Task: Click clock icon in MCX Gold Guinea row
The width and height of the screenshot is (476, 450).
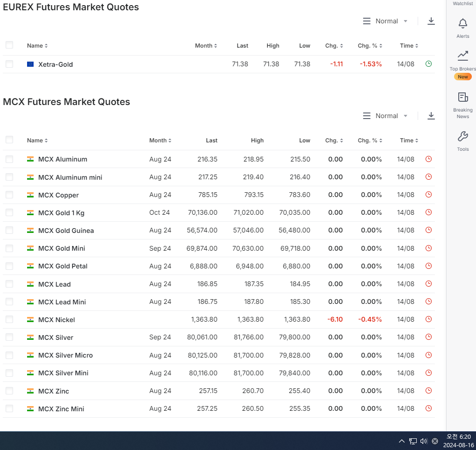Action: point(428,230)
